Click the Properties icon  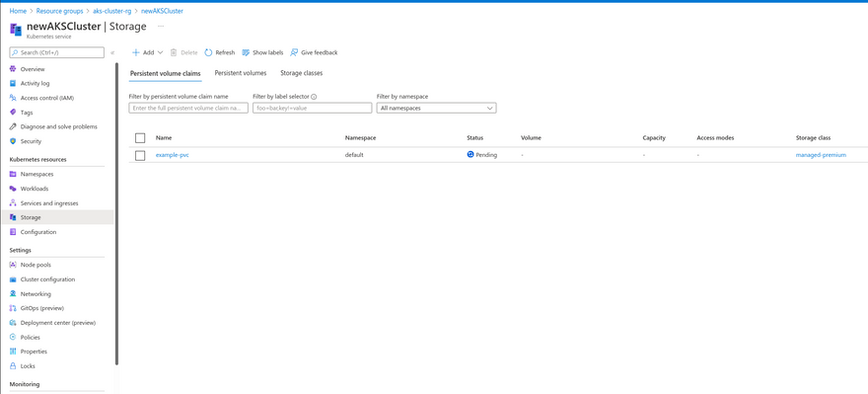point(13,352)
